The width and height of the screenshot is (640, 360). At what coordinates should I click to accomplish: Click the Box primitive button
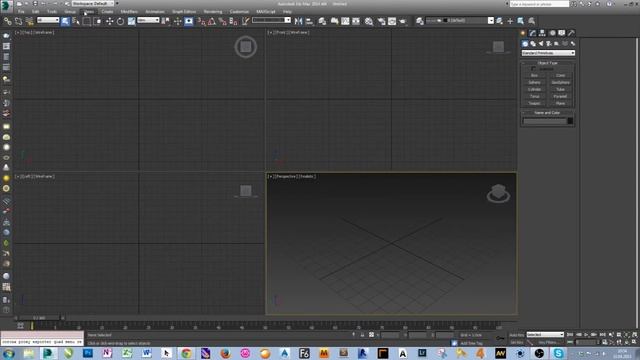pyautogui.click(x=534, y=76)
